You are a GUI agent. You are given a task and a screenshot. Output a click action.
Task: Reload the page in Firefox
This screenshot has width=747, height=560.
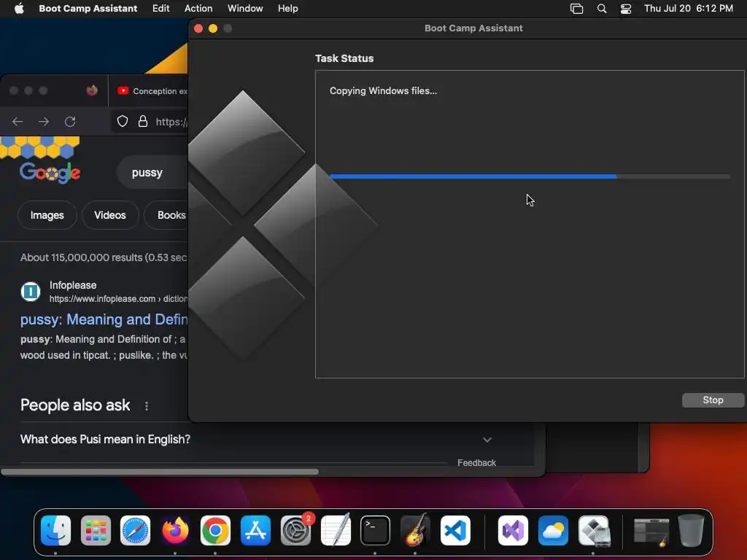coord(70,122)
